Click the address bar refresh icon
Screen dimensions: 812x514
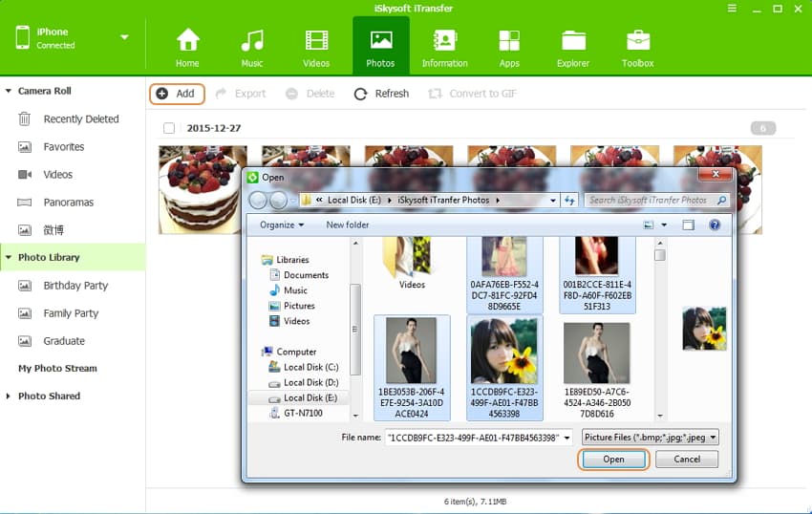click(569, 200)
